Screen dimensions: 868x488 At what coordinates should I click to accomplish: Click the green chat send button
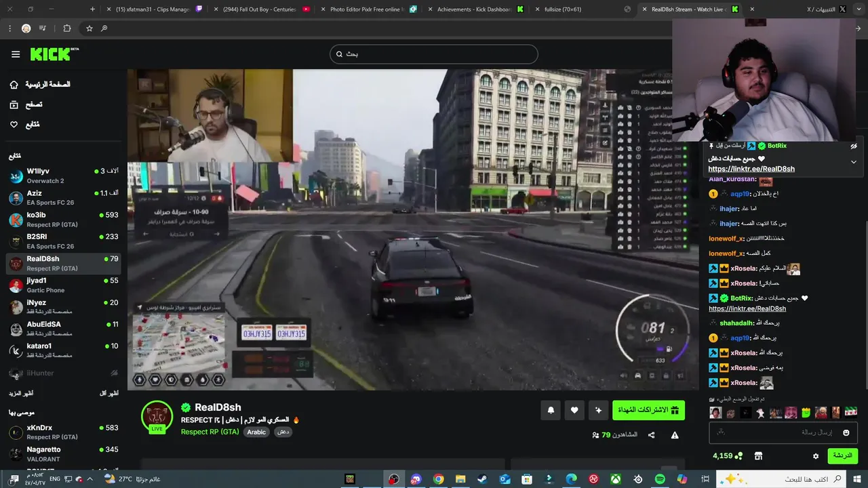(842, 456)
